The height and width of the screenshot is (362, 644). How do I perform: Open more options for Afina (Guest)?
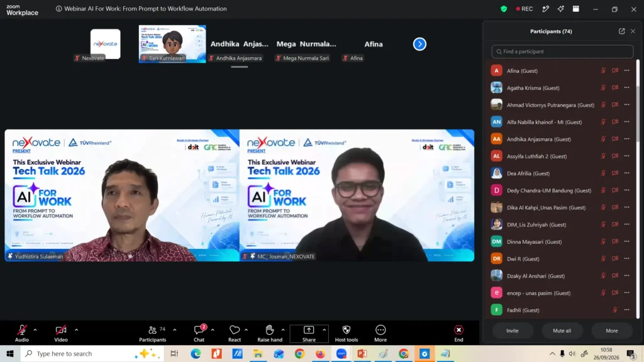click(627, 70)
